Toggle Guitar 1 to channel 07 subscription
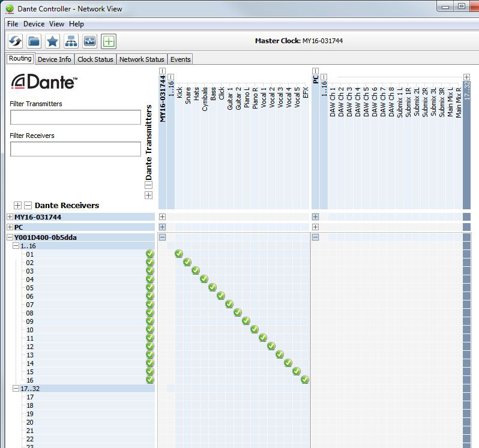 (229, 304)
